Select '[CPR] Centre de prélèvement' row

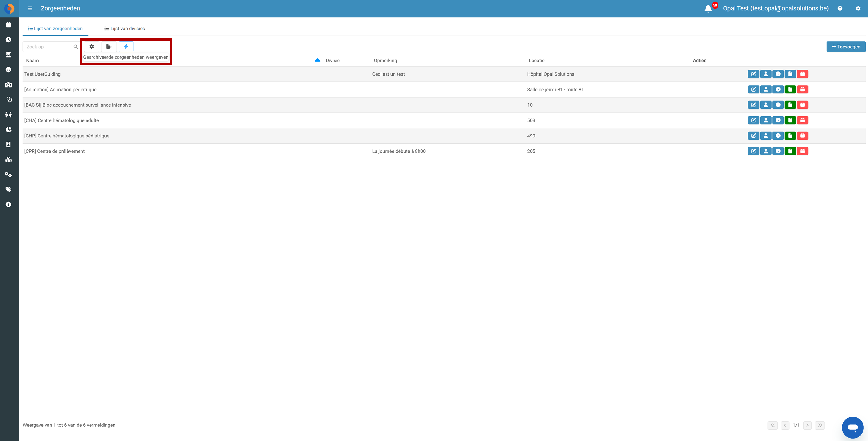[54, 151]
